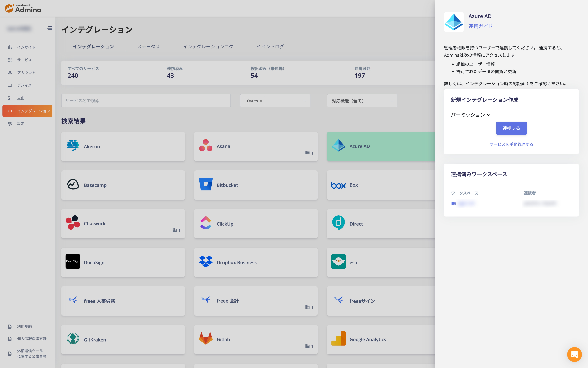588x368 pixels.
Task: Switch to the ステータス tab
Action: (x=149, y=46)
